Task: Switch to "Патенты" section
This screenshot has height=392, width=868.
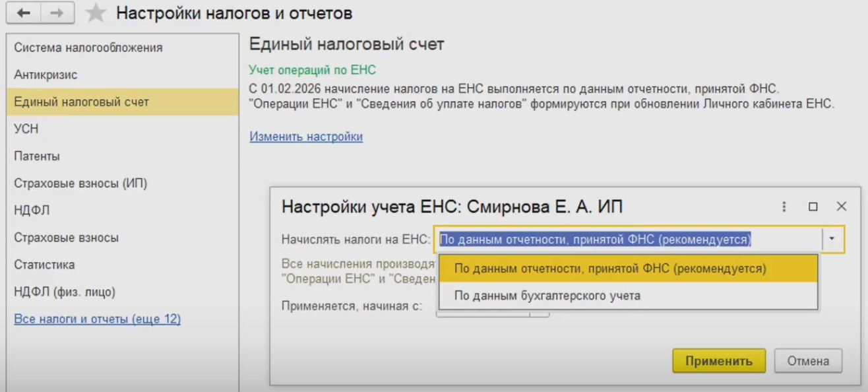Action: (37, 156)
